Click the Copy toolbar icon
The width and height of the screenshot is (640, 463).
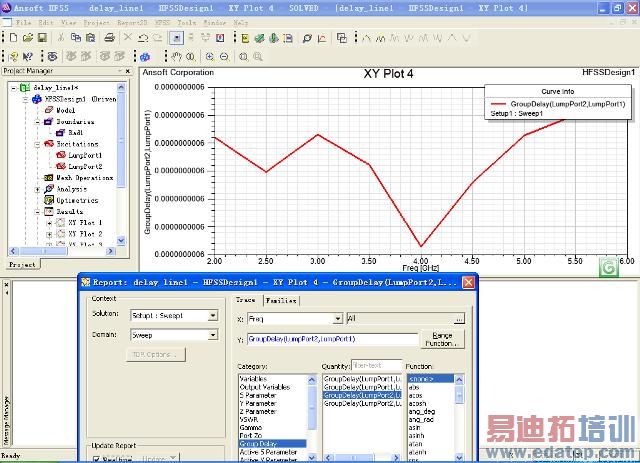[76, 38]
